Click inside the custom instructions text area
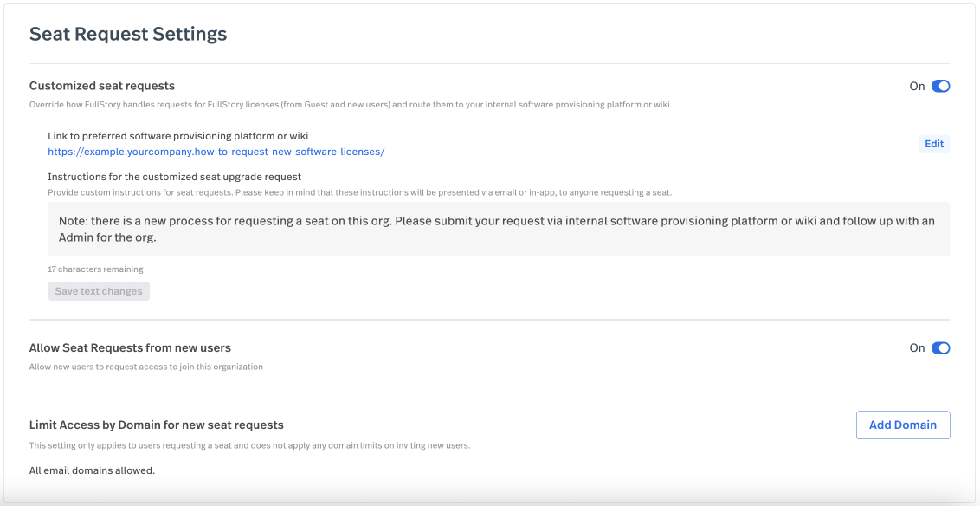 tap(492, 228)
